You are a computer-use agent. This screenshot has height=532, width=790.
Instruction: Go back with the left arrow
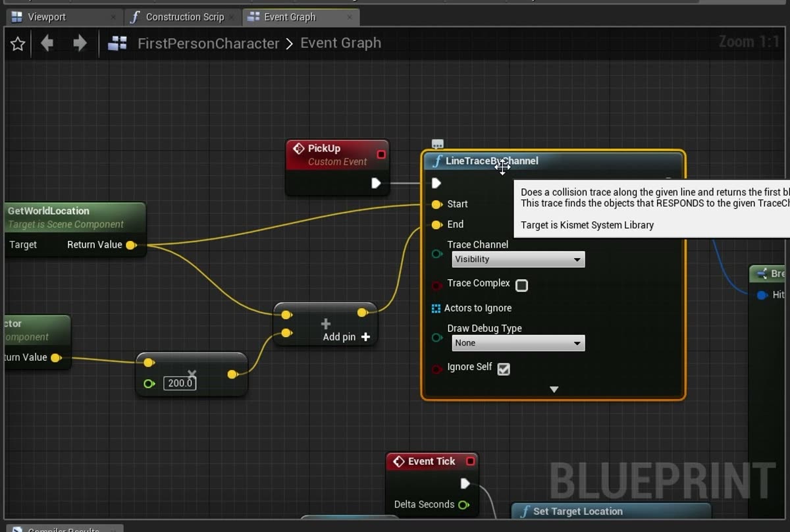click(47, 43)
